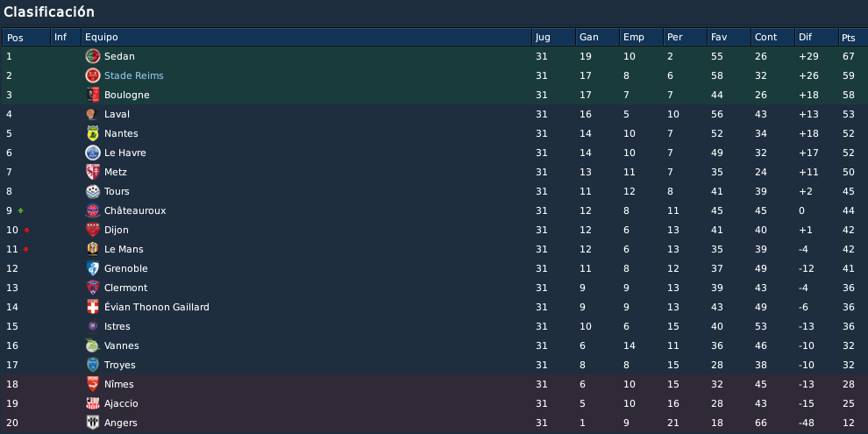Sort table by Pts column header
868x434 pixels.
tap(852, 37)
